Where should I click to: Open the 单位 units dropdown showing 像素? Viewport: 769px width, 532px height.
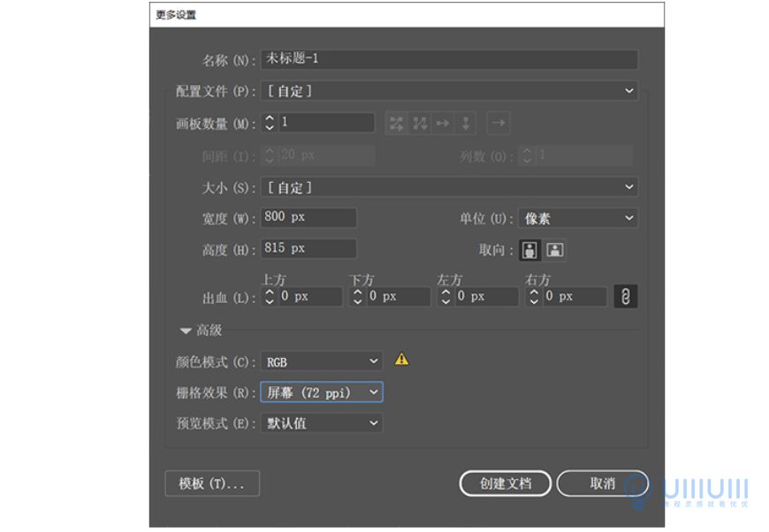[x=577, y=217]
